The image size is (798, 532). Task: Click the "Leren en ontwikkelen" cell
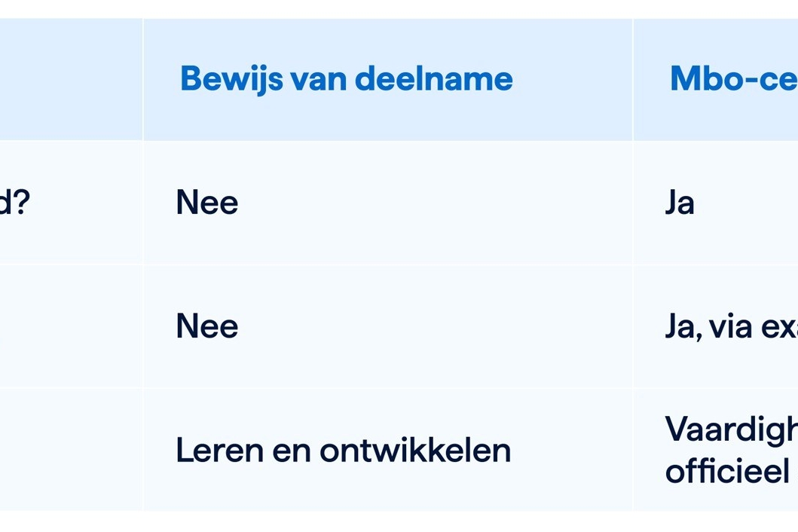[x=343, y=450]
